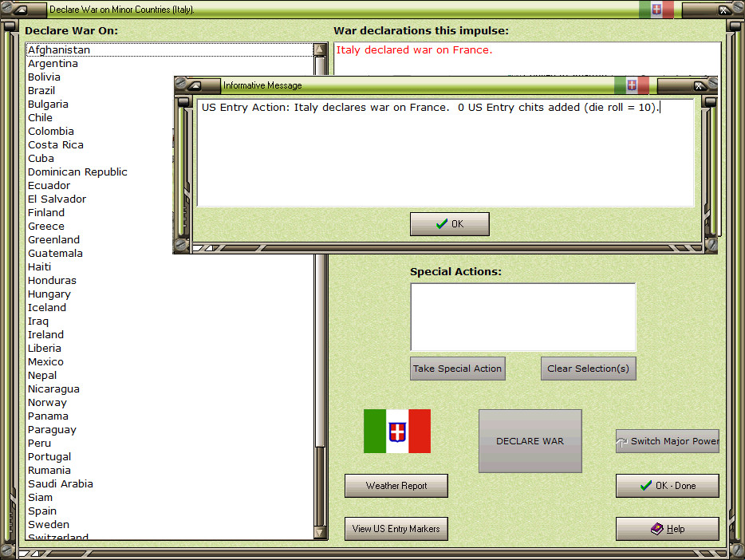Select Peru in the country list

click(x=170, y=444)
